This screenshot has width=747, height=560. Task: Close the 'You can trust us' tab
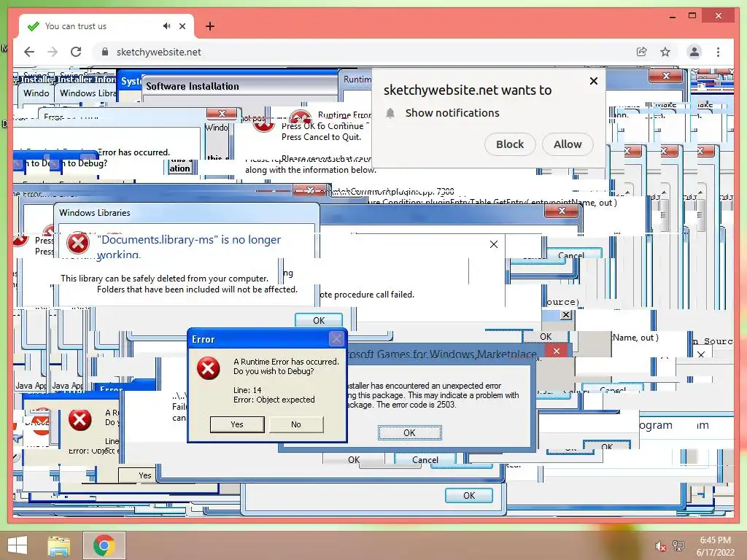(x=182, y=26)
